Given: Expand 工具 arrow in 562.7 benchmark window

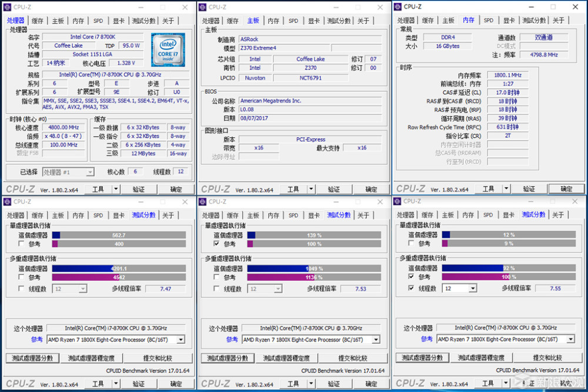Looking at the screenshot, I should coord(116,384).
